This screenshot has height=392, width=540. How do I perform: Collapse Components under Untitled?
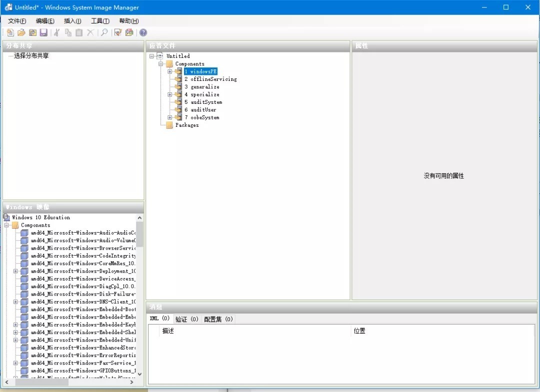point(160,64)
